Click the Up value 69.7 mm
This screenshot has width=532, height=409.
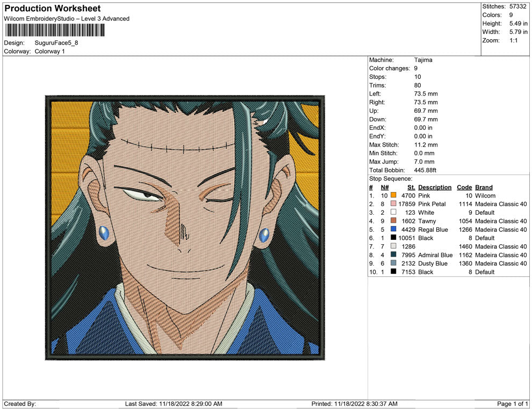tap(426, 111)
